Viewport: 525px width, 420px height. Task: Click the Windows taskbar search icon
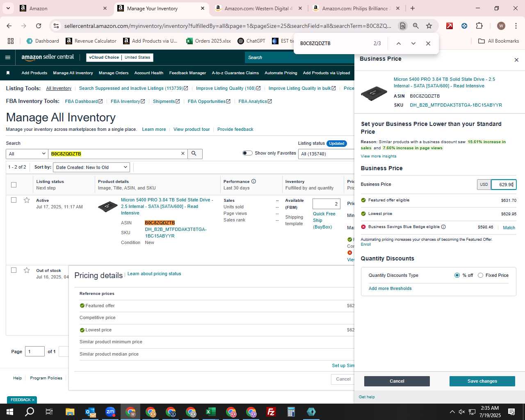click(x=30, y=412)
